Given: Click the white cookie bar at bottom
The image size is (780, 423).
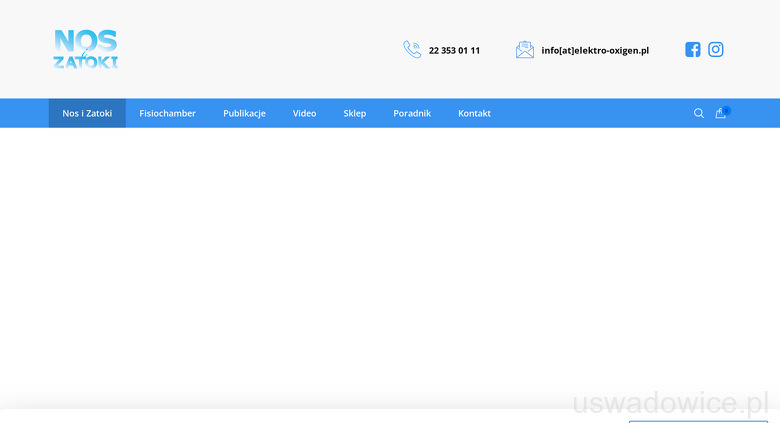Looking at the screenshot, I should pos(300,417).
